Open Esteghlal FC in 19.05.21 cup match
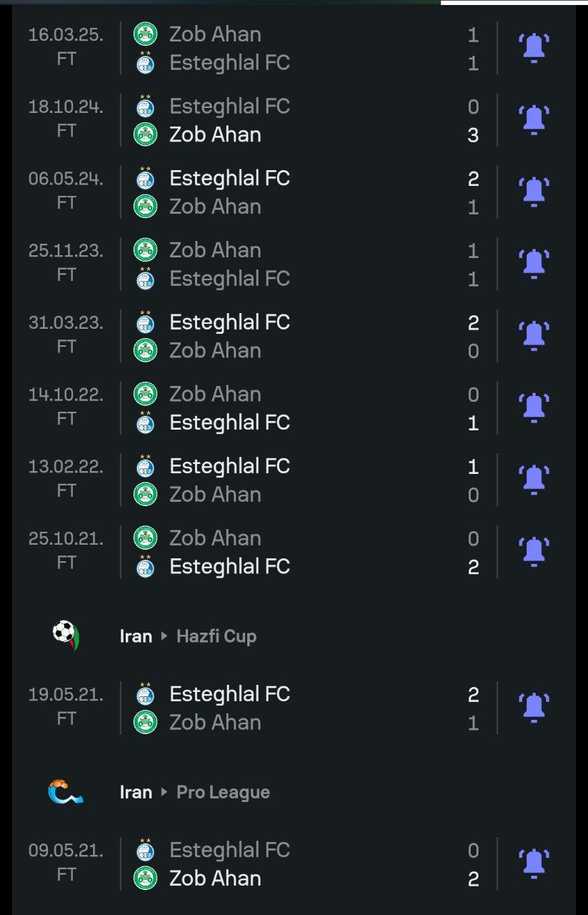588x915 pixels. (x=229, y=693)
